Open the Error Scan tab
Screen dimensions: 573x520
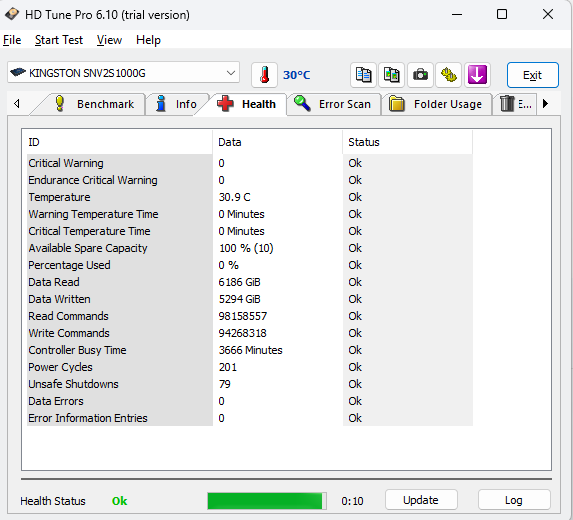[334, 104]
